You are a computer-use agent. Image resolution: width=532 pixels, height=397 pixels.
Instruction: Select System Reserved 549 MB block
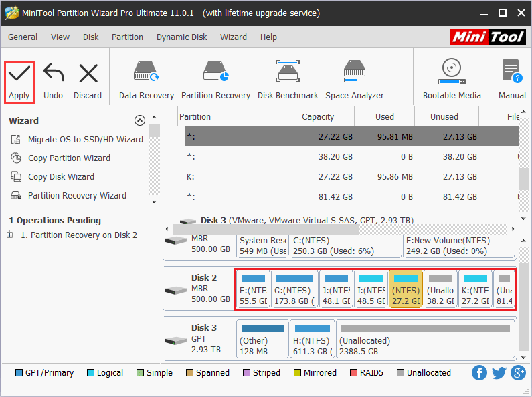pyautogui.click(x=262, y=246)
